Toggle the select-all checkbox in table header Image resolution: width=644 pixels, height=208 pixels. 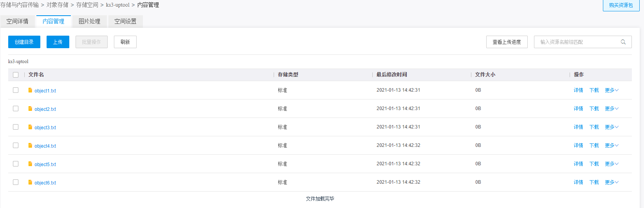tap(16, 75)
